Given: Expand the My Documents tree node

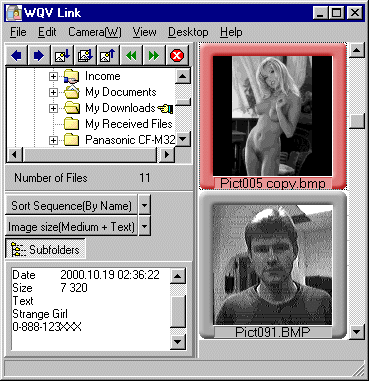Looking at the screenshot, I should point(53,92).
